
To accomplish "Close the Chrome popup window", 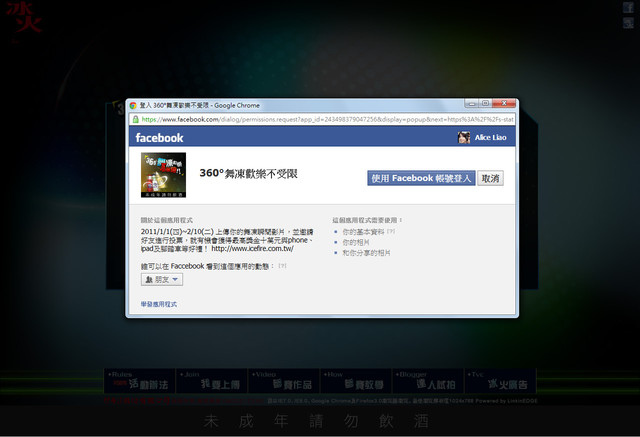I will [x=504, y=104].
